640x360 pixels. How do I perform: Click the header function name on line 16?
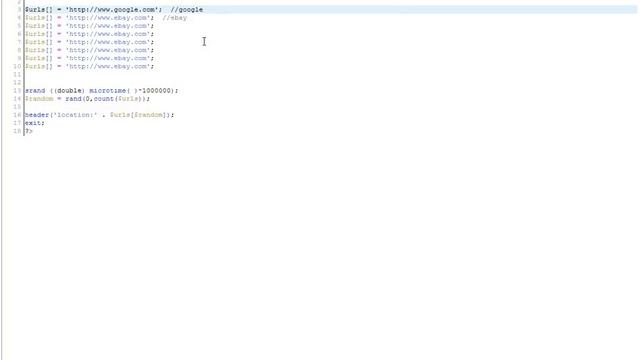[x=37, y=115]
